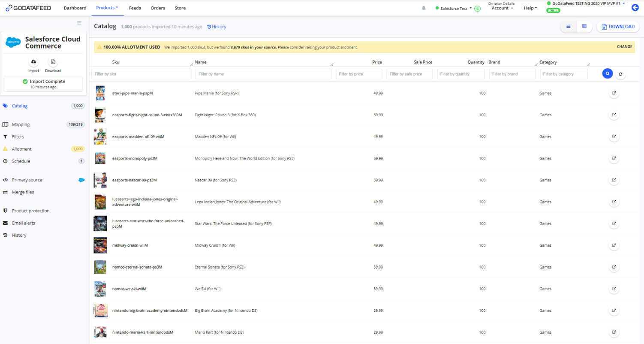
Task: Open the Store menu item
Action: pos(180,8)
